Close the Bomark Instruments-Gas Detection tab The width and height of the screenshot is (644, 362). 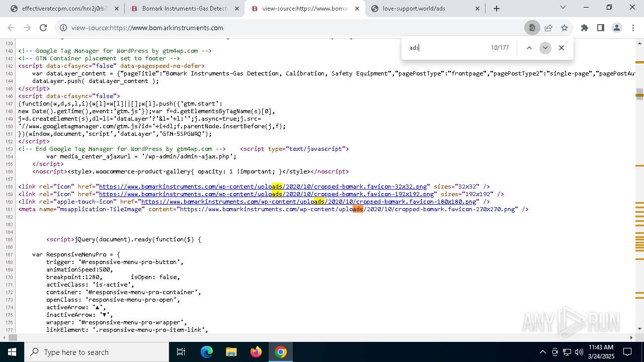tap(237, 9)
